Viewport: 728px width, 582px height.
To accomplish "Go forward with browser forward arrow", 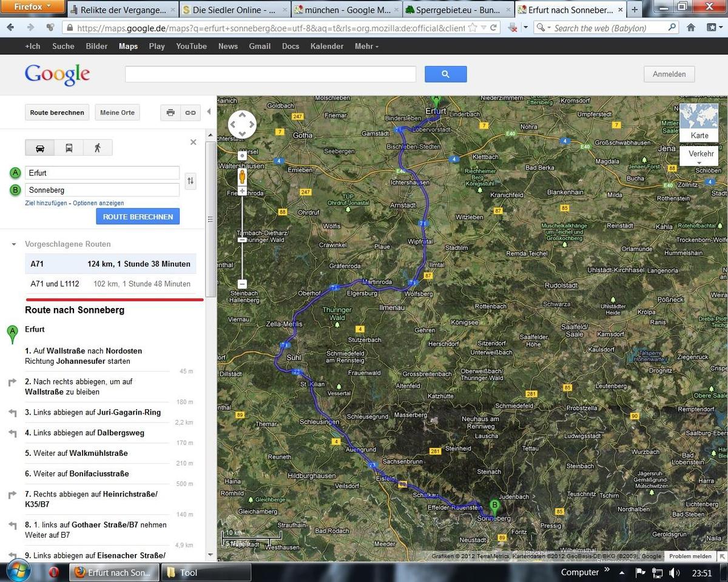I will click(x=30, y=28).
